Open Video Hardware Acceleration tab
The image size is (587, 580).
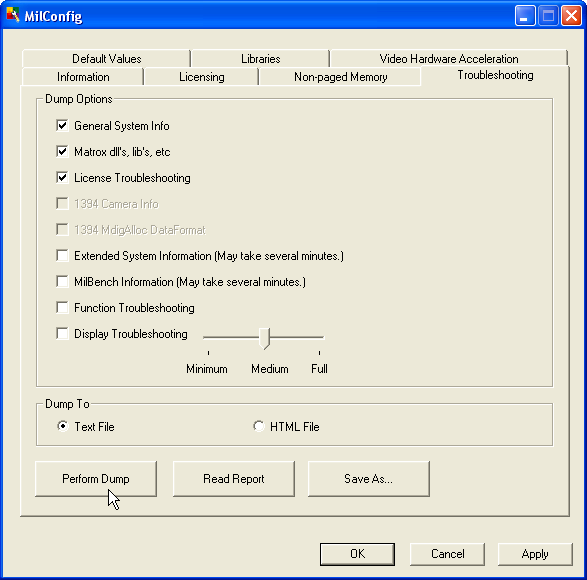(449, 59)
